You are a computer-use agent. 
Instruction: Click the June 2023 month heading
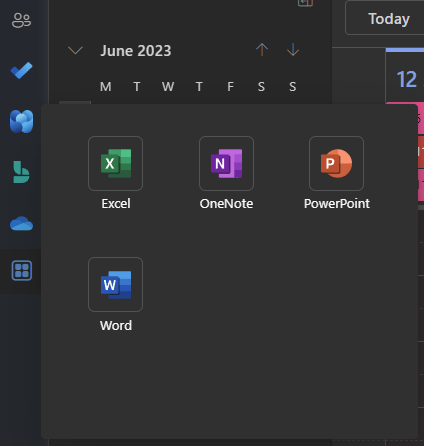pyautogui.click(x=136, y=51)
